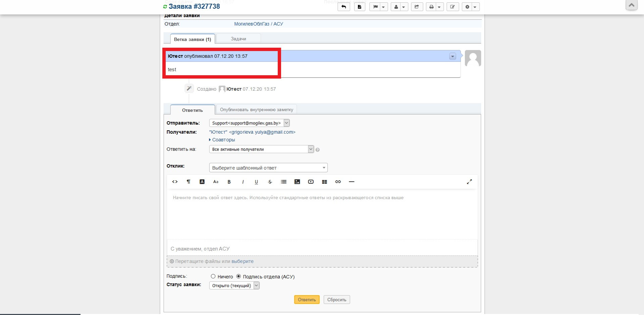Switch to the 'Задачи' tab
This screenshot has width=644, height=315.
(238, 39)
